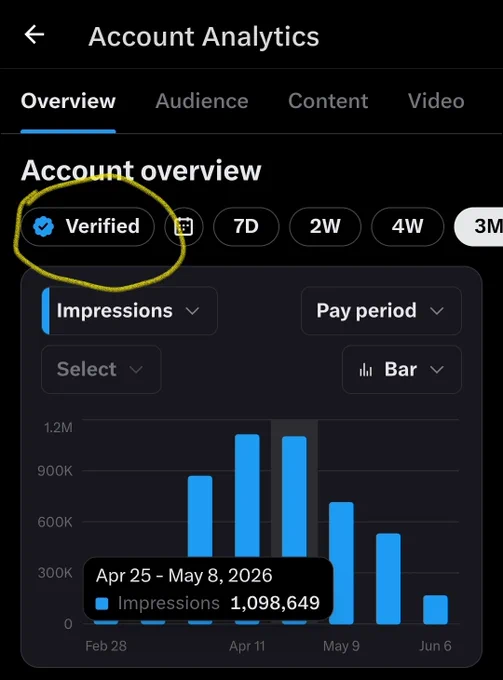
Task: Open the Content tab
Action: point(328,101)
